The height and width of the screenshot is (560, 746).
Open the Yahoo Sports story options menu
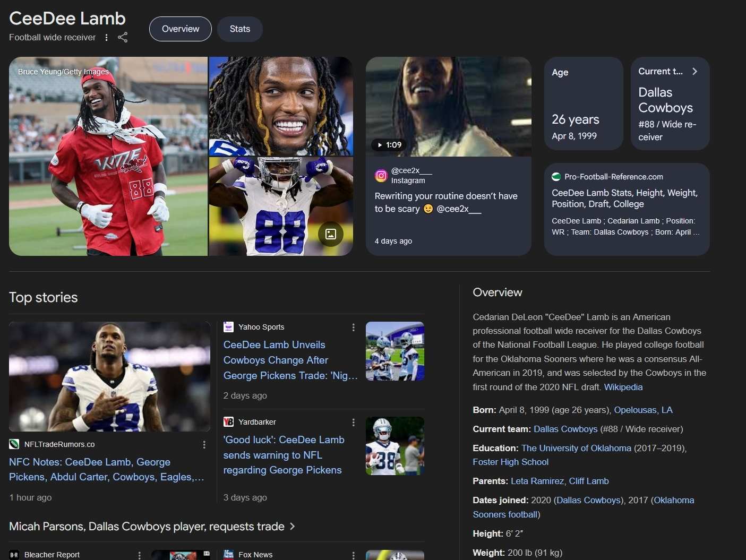click(354, 328)
